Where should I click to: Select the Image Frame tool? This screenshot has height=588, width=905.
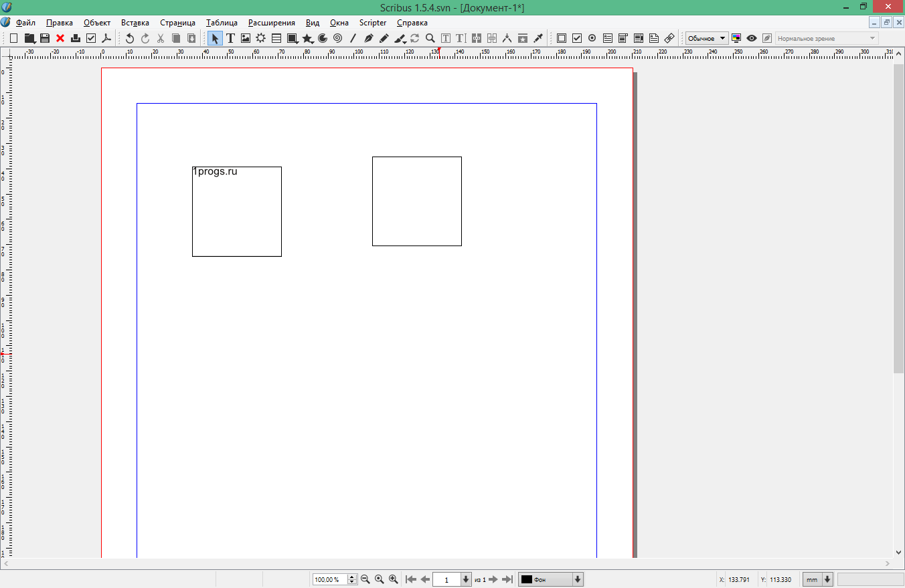coord(246,38)
